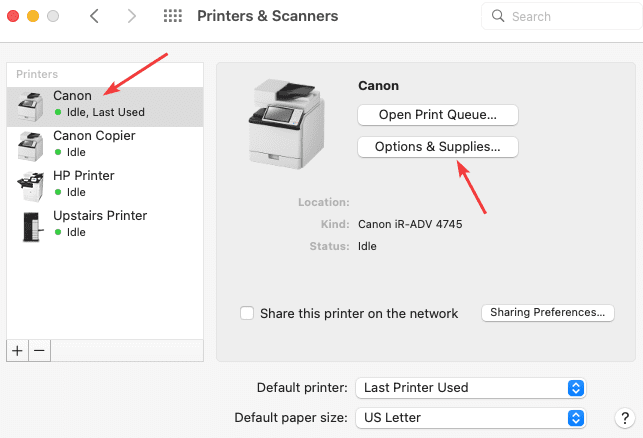Remove printer with the minus button

(39, 350)
